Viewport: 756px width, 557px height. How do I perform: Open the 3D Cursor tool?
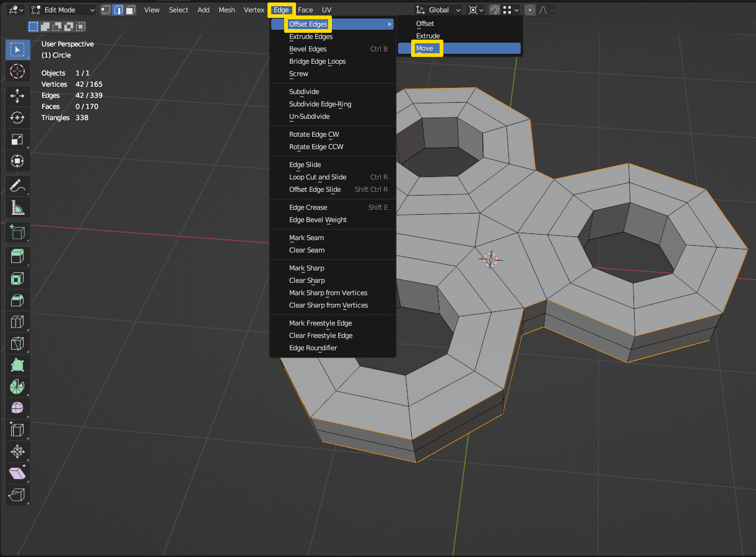point(17,71)
